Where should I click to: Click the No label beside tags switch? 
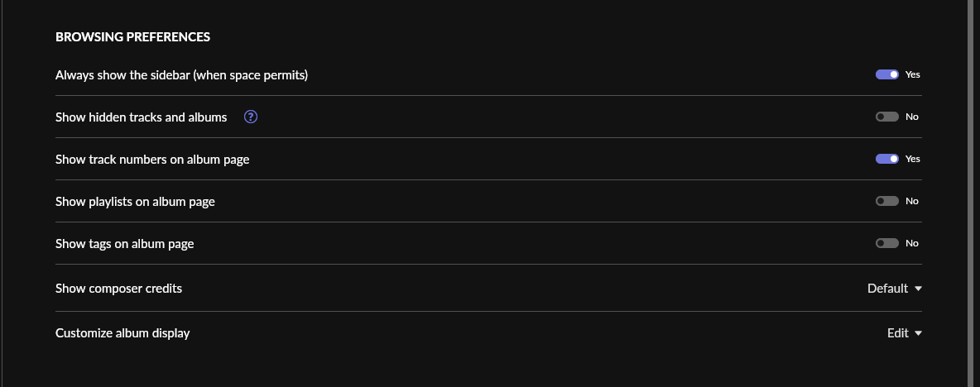click(x=912, y=243)
